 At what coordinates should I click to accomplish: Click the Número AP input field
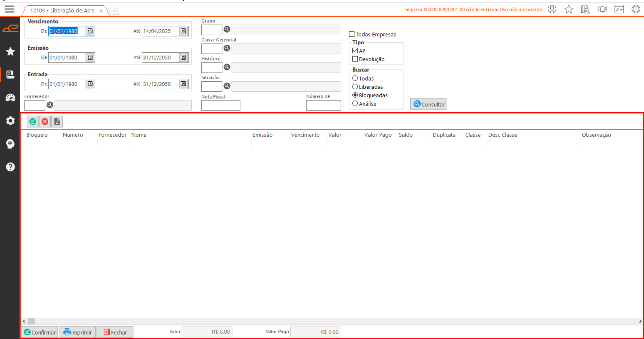click(x=323, y=105)
